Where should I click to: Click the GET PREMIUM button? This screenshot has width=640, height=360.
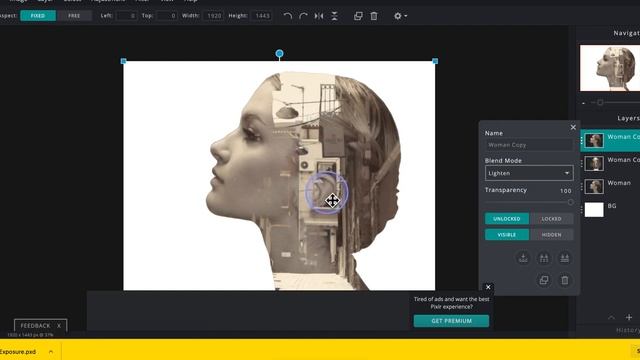tap(451, 321)
